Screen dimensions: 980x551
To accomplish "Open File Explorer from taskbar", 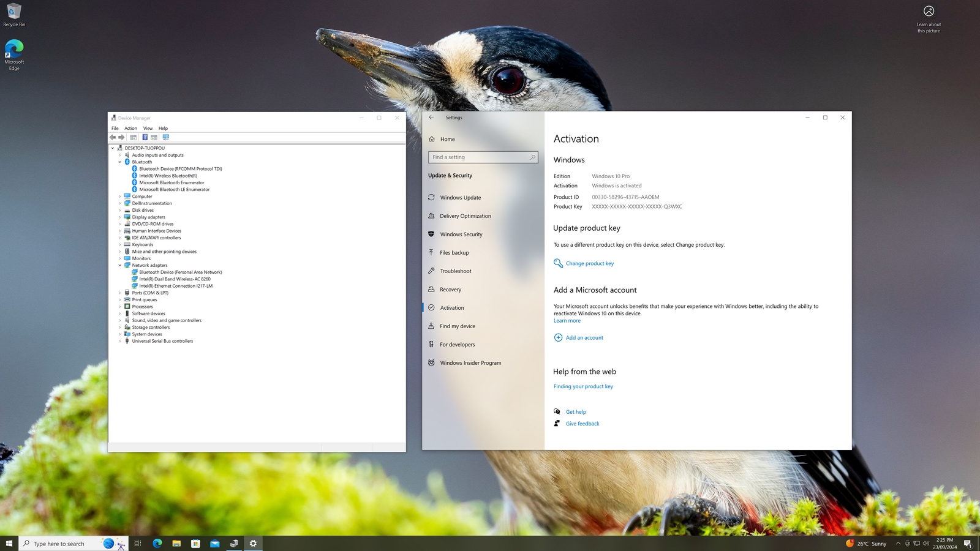I will coord(176,544).
